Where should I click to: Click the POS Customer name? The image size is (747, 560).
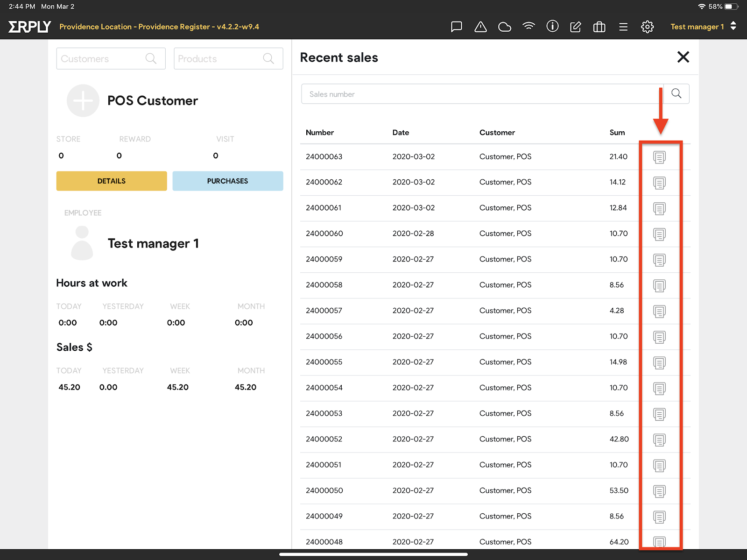pos(153,100)
